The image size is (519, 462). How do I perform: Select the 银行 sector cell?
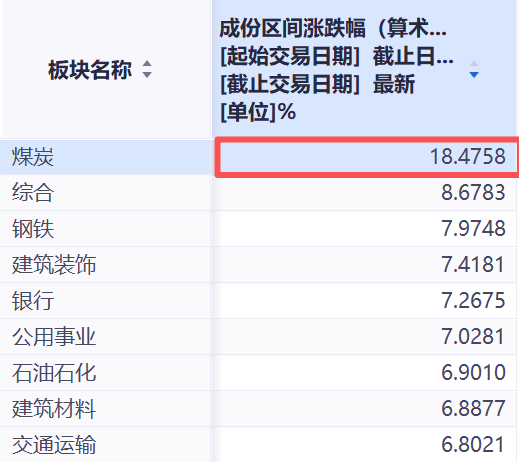point(105,301)
